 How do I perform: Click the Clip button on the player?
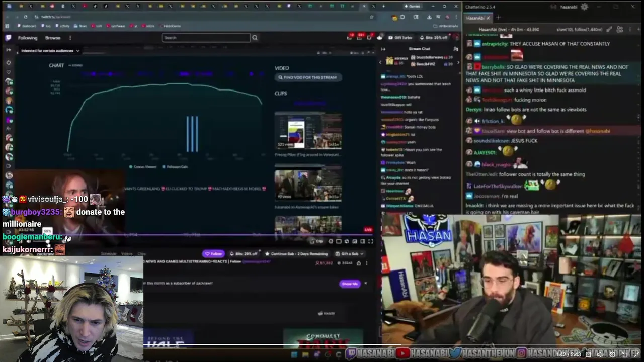pos(317,241)
